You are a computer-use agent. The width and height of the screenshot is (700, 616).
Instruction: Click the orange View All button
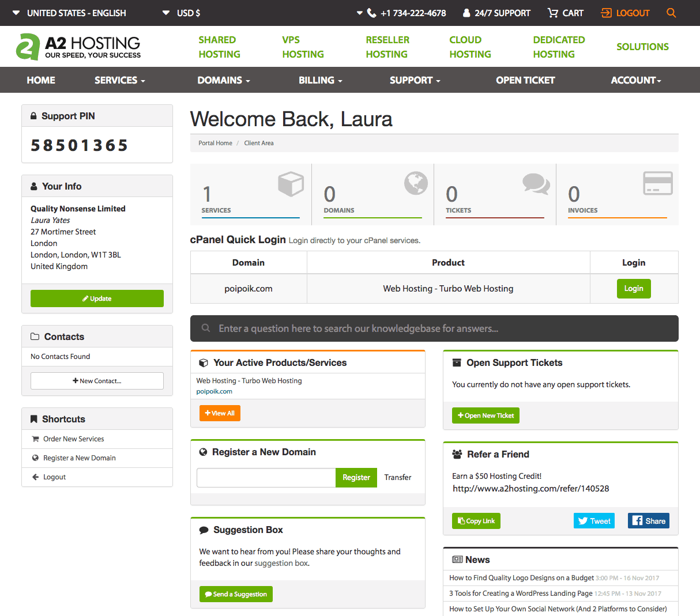(220, 413)
